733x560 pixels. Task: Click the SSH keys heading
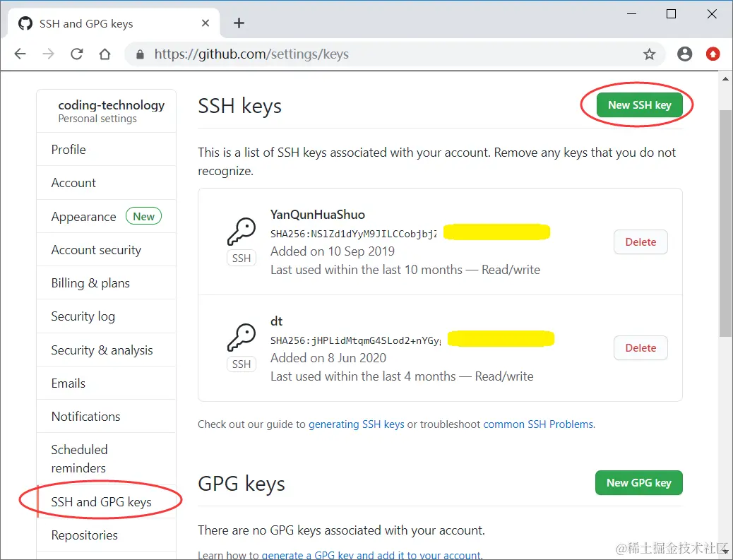240,106
